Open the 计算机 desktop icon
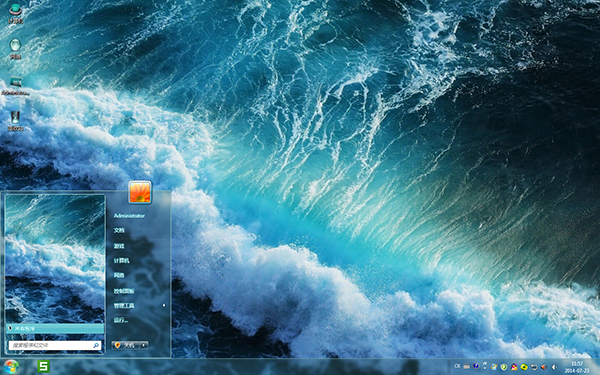 [15, 13]
